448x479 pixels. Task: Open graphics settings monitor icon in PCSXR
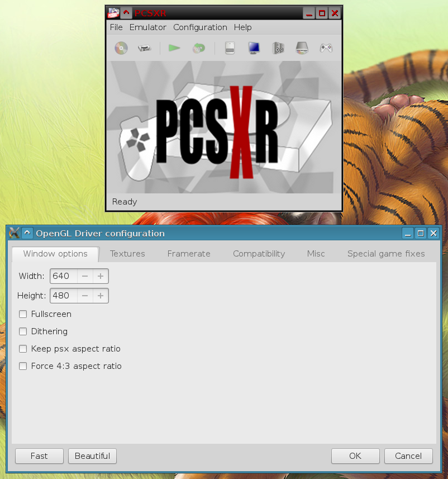[254, 48]
